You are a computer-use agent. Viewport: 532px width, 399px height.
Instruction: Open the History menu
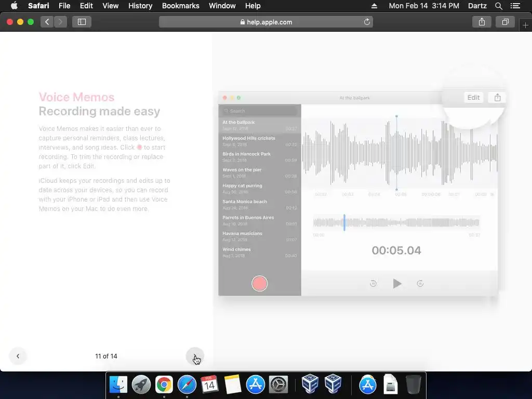coord(140,6)
